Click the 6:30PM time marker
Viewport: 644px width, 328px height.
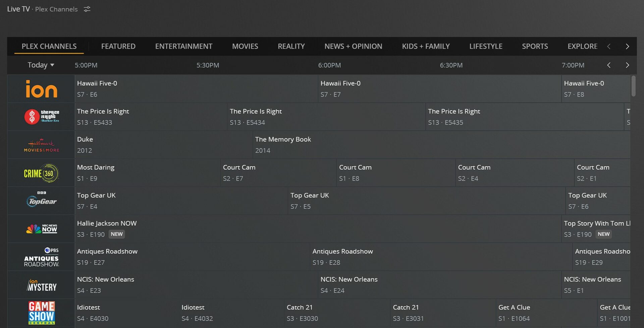451,65
